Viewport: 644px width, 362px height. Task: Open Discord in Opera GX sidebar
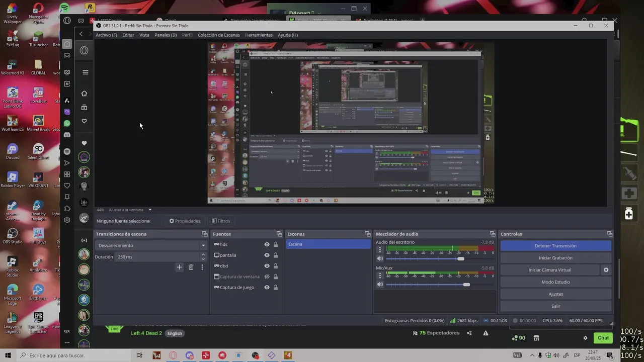(67, 135)
